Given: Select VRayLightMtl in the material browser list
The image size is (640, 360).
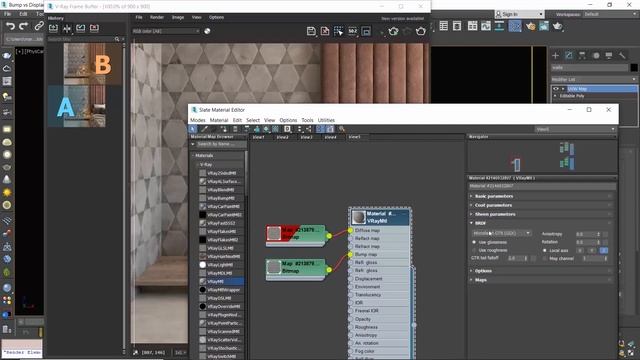Looking at the screenshot, I should (x=221, y=265).
